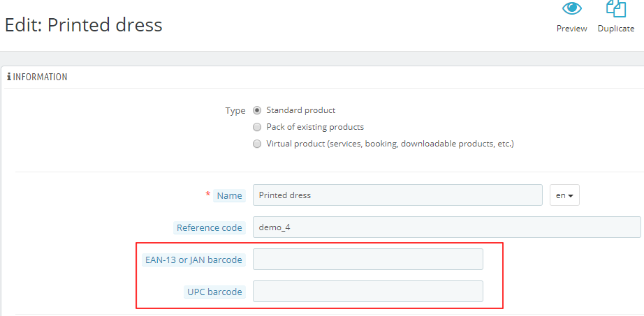Select the Standard product radio button
Screen dimensions: 644x316
(x=257, y=110)
